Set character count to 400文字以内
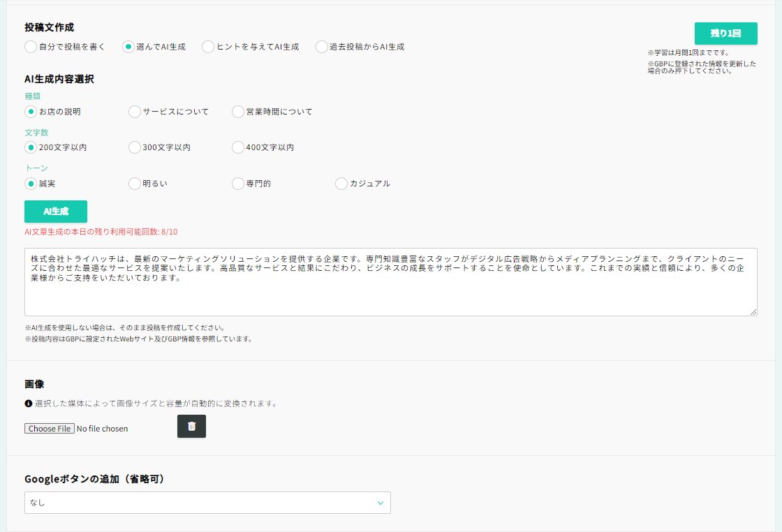The image size is (782, 532). tap(238, 147)
